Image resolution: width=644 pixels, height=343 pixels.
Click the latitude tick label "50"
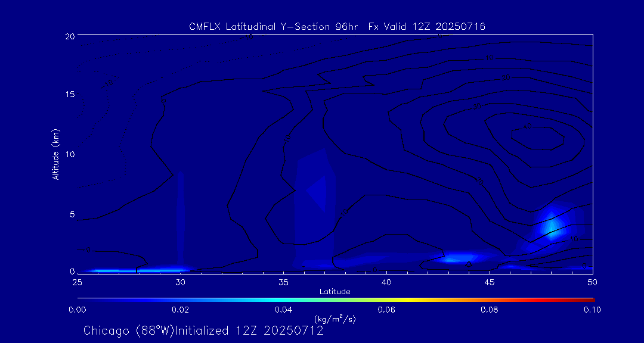[593, 282]
